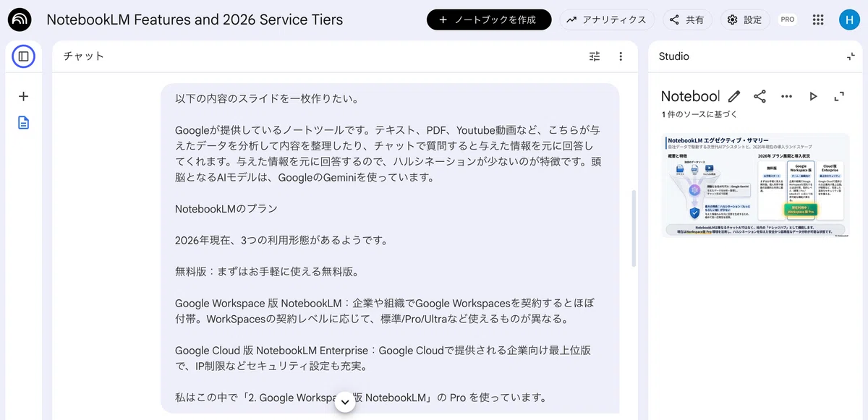Click the 共有 share button
The image size is (868, 420).
pyautogui.click(x=687, y=20)
